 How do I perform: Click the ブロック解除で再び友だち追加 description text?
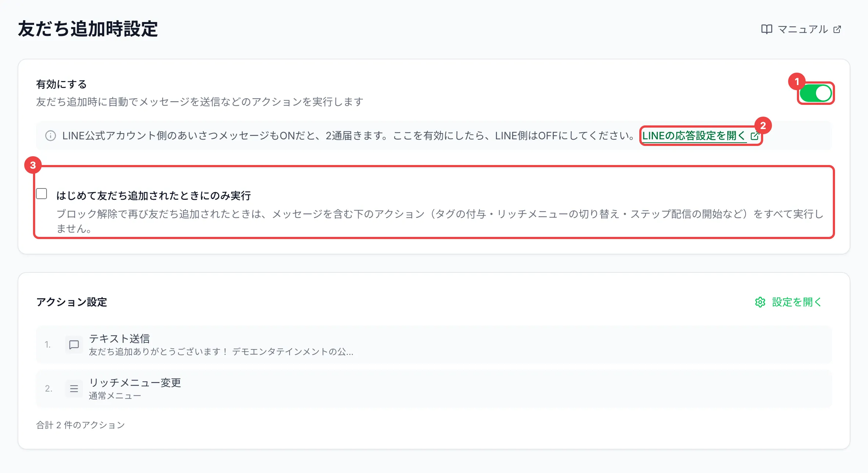coord(440,221)
